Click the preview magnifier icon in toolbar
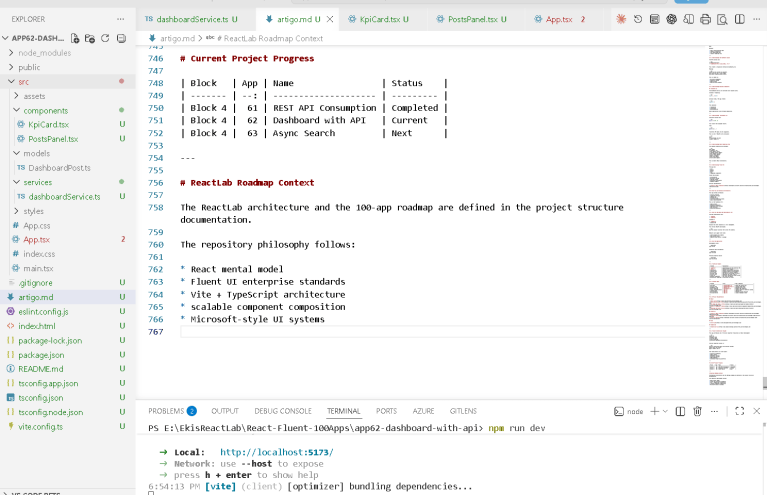This screenshot has width=767, height=495. [722, 19]
